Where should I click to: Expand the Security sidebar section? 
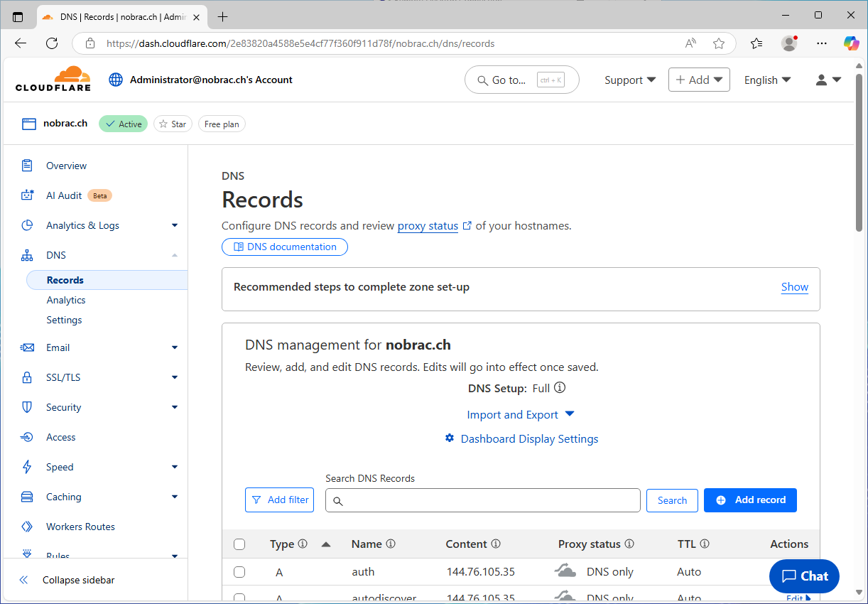(x=175, y=407)
